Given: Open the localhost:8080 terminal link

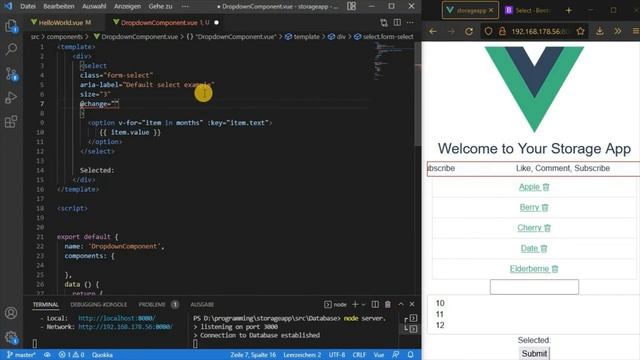Looking at the screenshot, I should point(117,318).
